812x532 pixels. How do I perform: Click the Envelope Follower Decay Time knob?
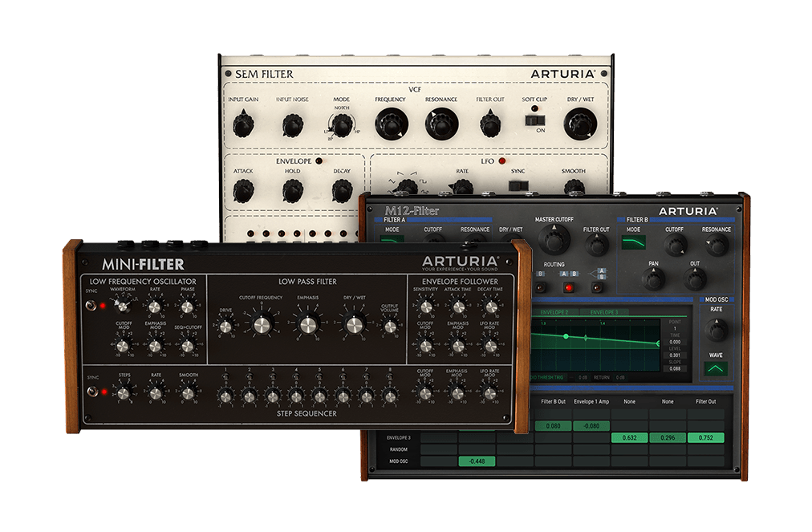[490, 307]
